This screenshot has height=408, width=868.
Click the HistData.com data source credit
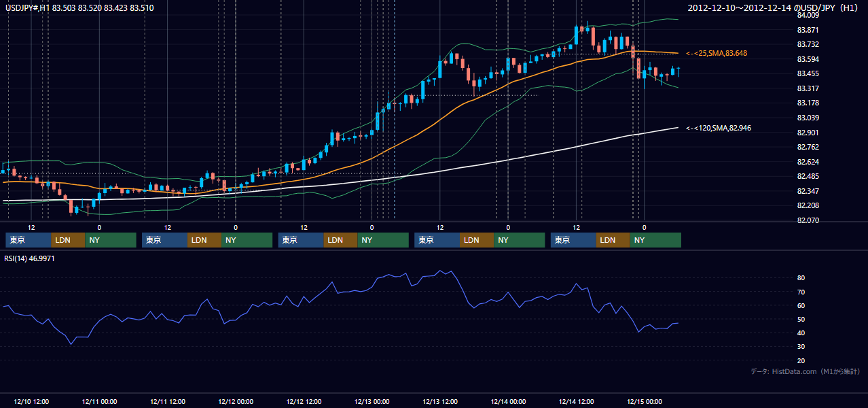[806, 371]
